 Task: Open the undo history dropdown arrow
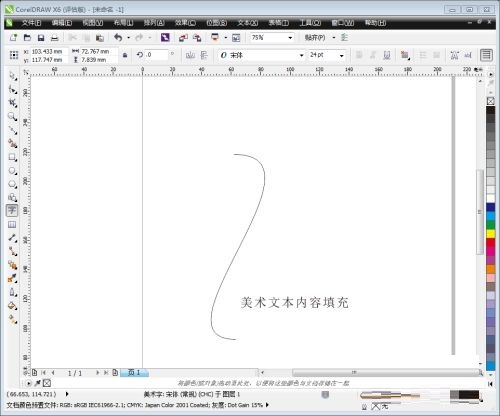128,38
